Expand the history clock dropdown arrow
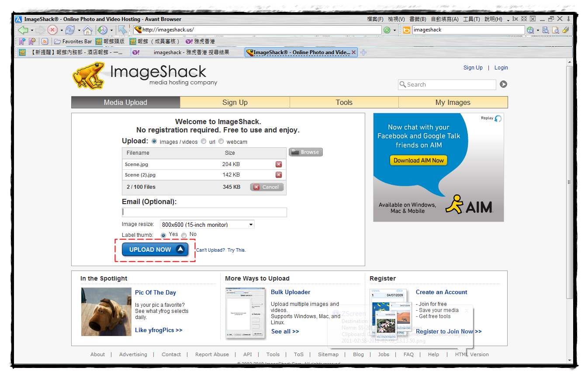This screenshot has width=588, height=378. coord(111,31)
